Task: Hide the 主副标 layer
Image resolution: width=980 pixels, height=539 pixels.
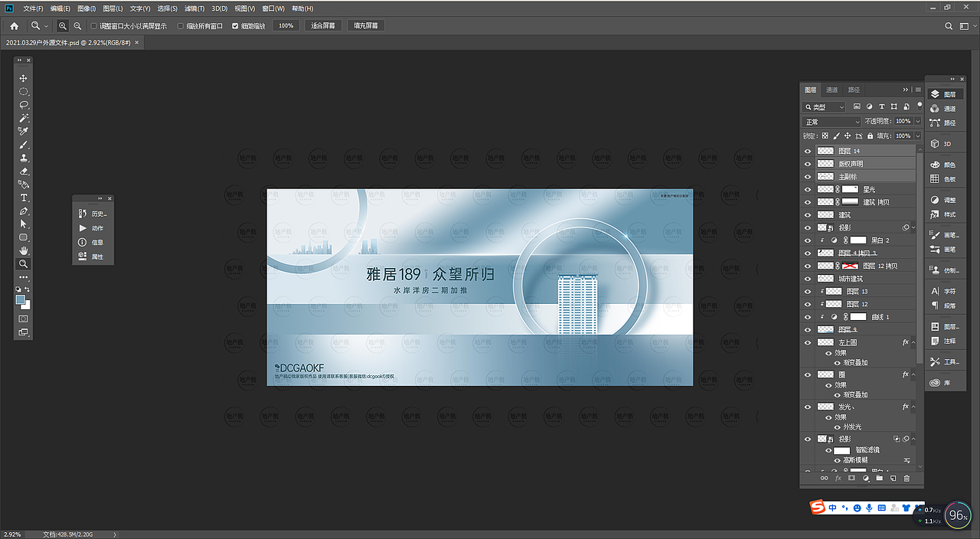Action: click(x=808, y=176)
